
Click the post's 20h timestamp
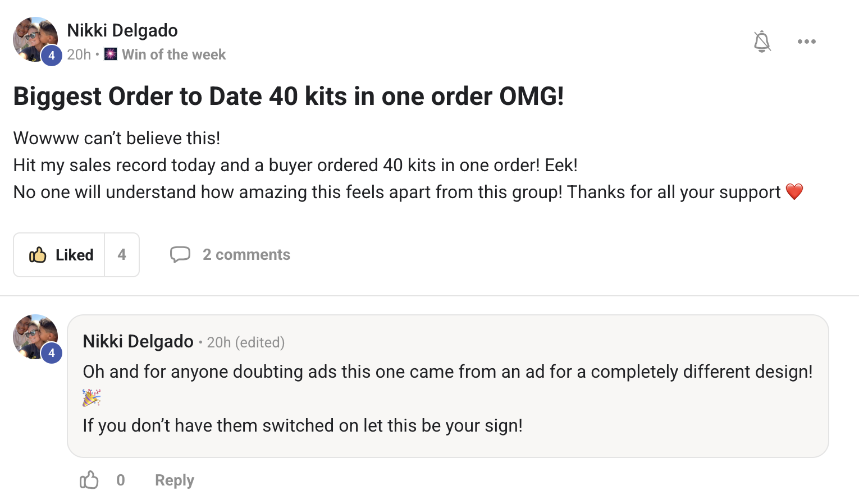point(79,54)
